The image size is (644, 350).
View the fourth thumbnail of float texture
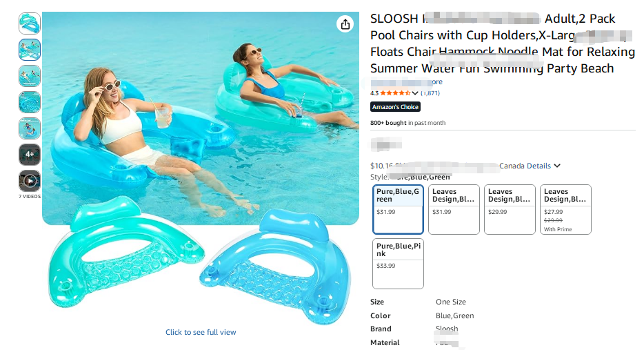coord(30,102)
